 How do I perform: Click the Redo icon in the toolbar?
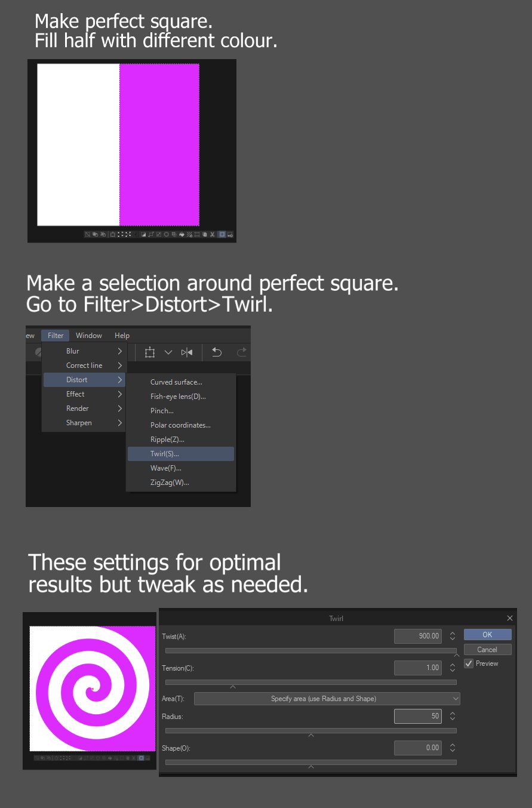point(241,352)
